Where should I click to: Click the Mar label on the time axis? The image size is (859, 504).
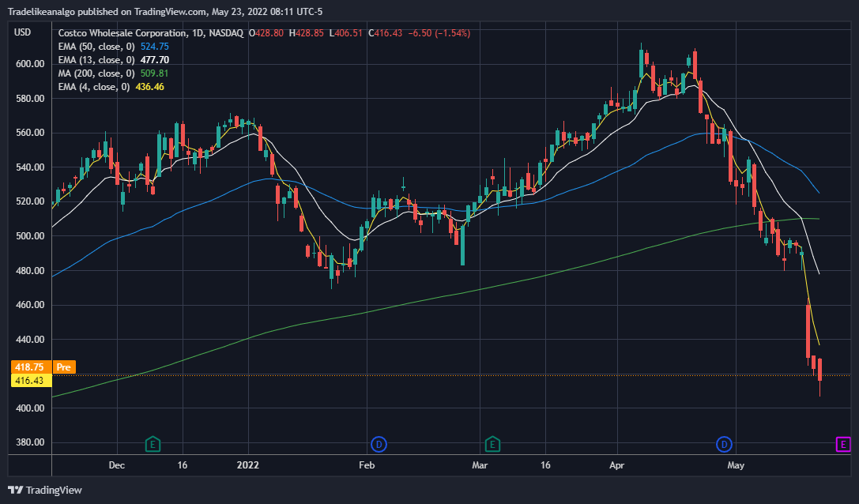tap(480, 465)
